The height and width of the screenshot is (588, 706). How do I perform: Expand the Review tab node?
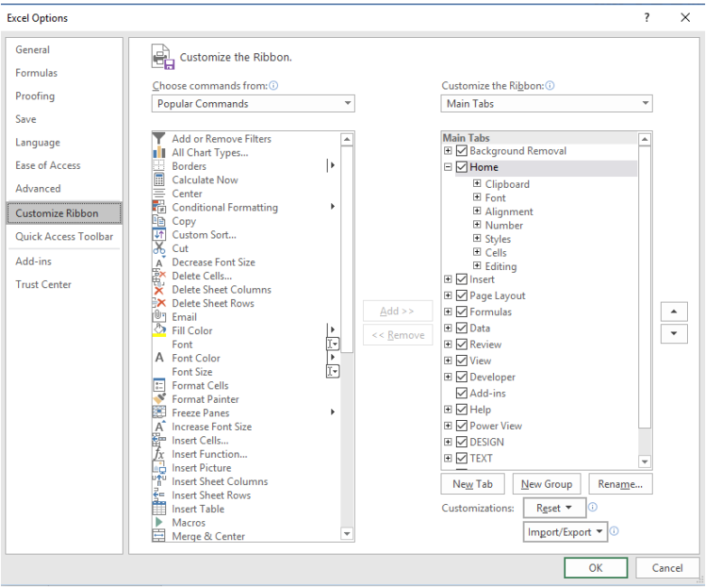(x=448, y=344)
